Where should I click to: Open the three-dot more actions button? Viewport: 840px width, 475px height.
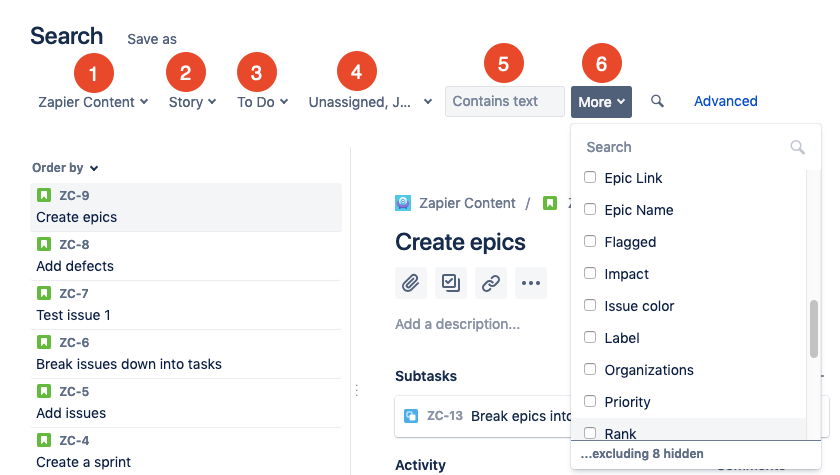tap(531, 283)
